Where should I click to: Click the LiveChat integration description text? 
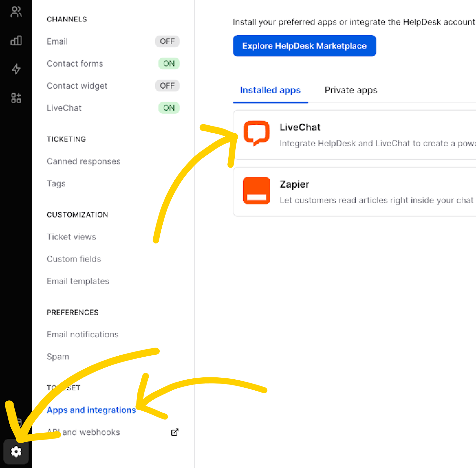(x=378, y=143)
